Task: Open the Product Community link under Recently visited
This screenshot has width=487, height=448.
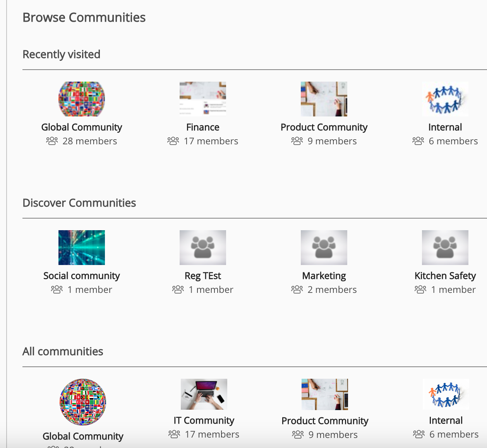Action: click(324, 127)
